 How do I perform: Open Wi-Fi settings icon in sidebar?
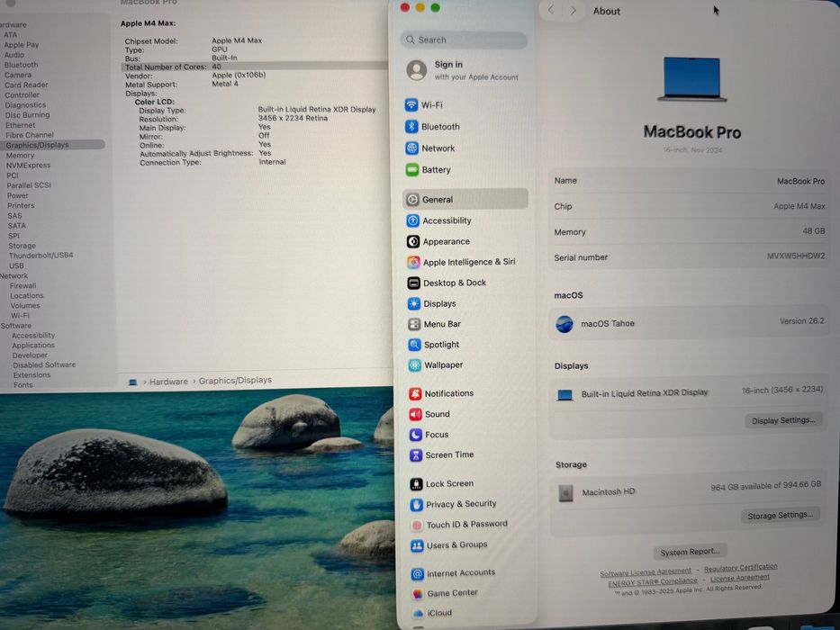[x=411, y=105]
